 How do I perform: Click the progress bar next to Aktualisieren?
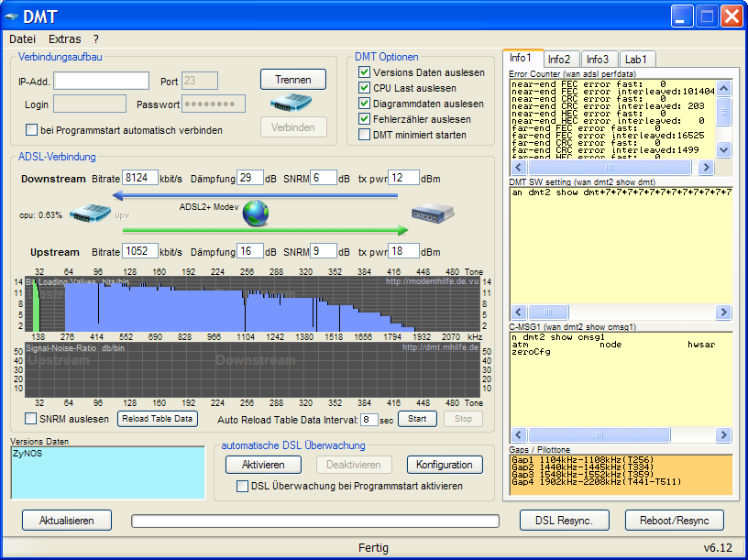pos(314,521)
